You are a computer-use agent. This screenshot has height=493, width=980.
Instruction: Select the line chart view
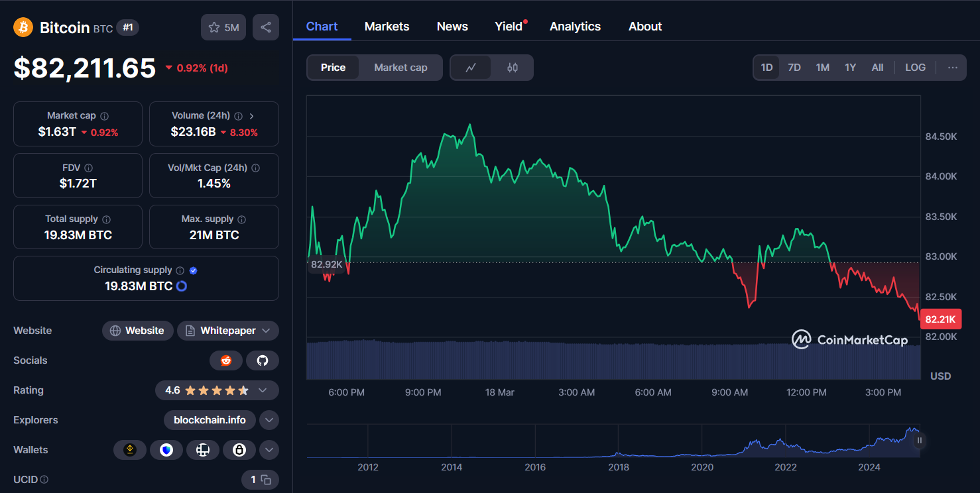(x=472, y=67)
